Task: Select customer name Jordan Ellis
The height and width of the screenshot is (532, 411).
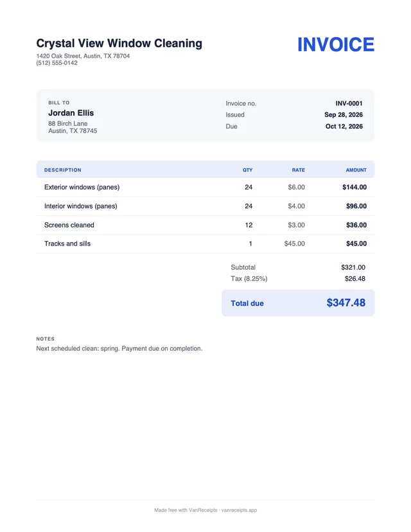Action: point(71,113)
